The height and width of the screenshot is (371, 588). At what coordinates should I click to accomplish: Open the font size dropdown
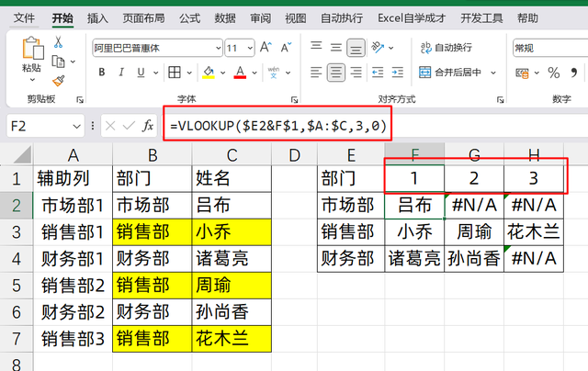[250, 48]
